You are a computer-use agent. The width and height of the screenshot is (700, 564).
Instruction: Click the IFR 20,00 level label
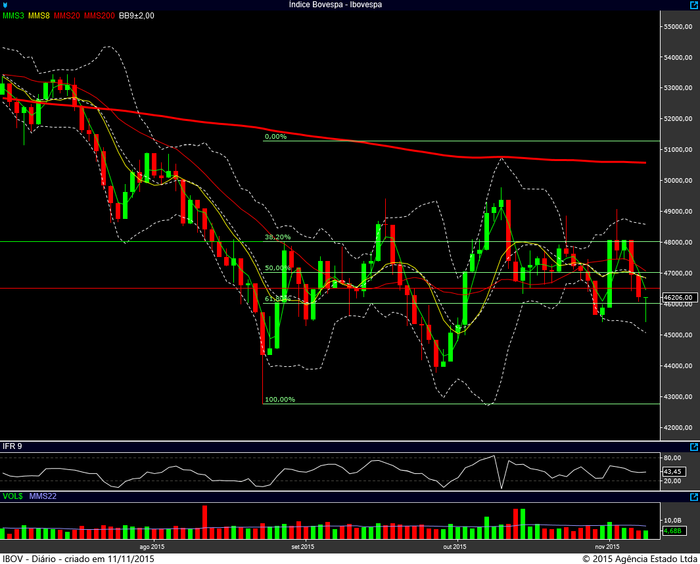click(673, 481)
